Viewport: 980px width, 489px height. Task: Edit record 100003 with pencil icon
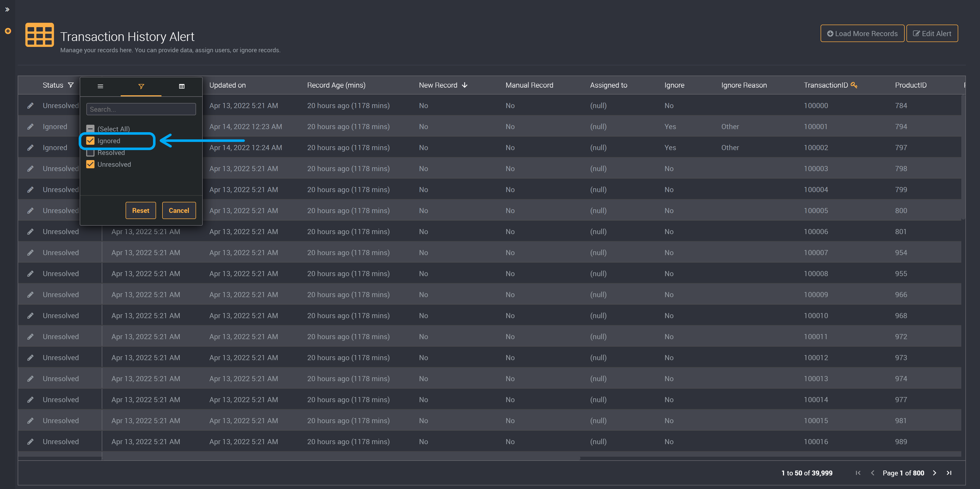point(30,169)
